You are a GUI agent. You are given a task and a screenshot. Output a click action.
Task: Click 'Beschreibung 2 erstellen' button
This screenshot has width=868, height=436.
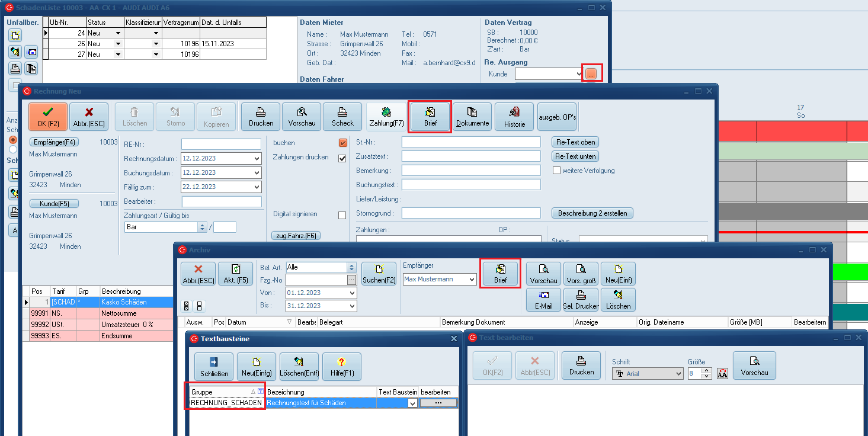(592, 213)
